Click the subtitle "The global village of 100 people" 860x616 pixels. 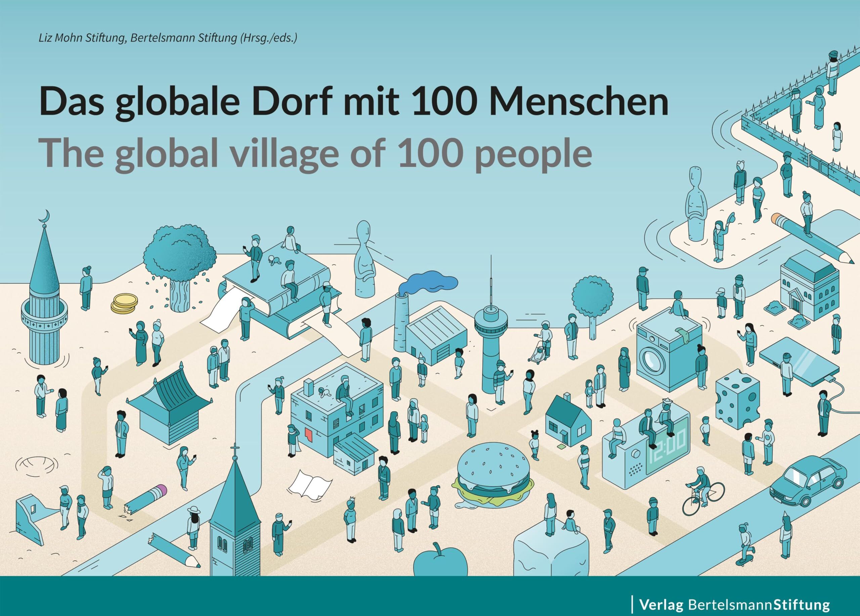pos(315,155)
